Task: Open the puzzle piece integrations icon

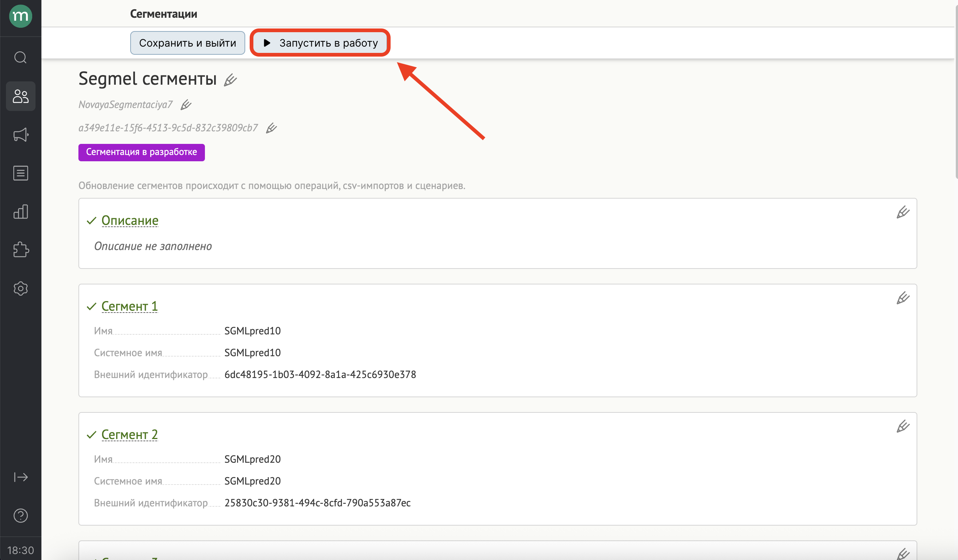Action: click(x=21, y=250)
